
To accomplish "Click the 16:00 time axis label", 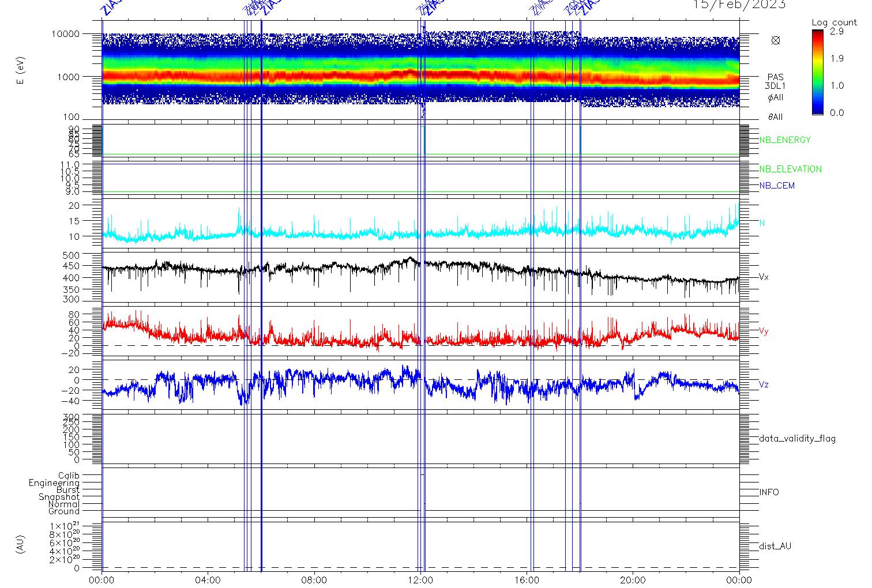I will click(527, 580).
